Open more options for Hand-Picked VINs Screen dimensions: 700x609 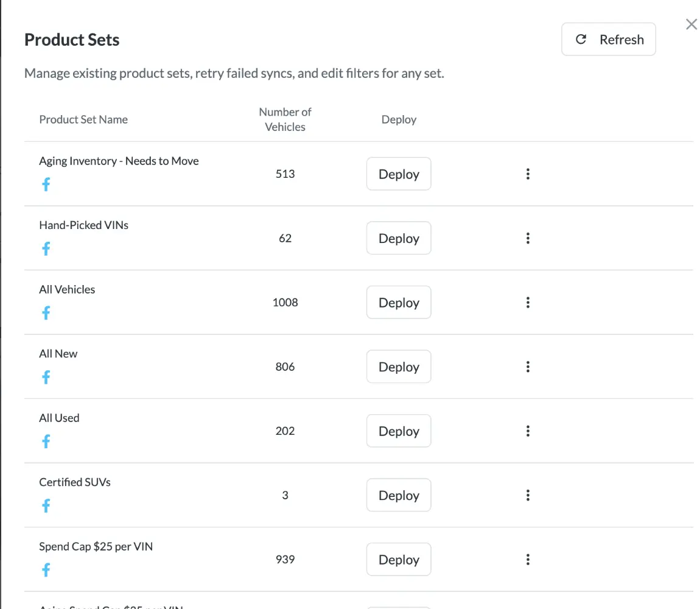point(528,238)
